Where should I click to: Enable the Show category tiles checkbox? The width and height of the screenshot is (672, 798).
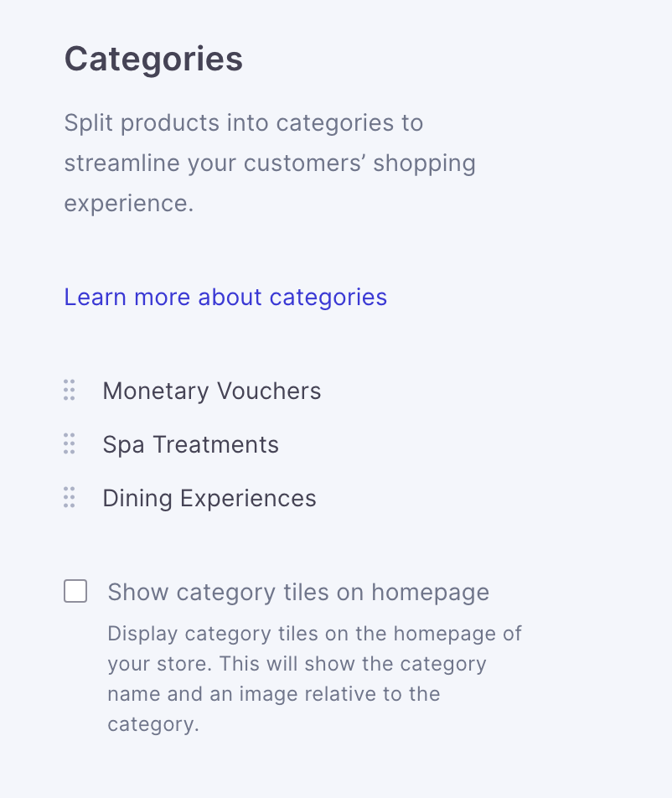point(75,592)
